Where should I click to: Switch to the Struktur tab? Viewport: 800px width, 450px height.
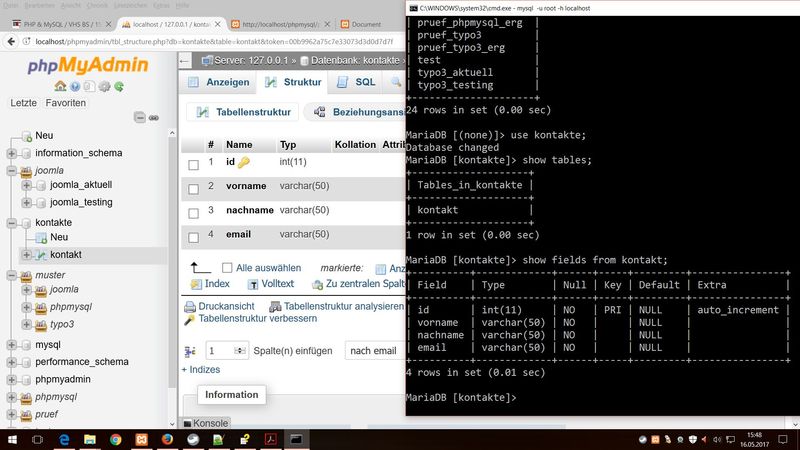point(293,82)
